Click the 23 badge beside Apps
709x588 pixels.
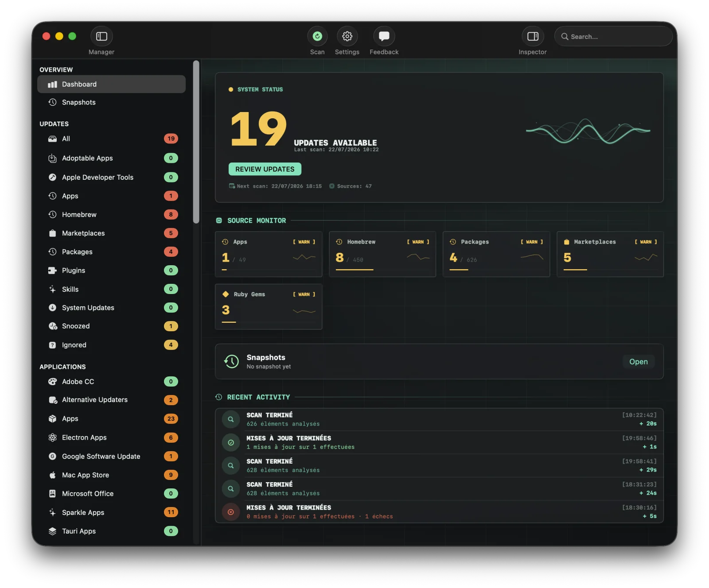(x=171, y=418)
